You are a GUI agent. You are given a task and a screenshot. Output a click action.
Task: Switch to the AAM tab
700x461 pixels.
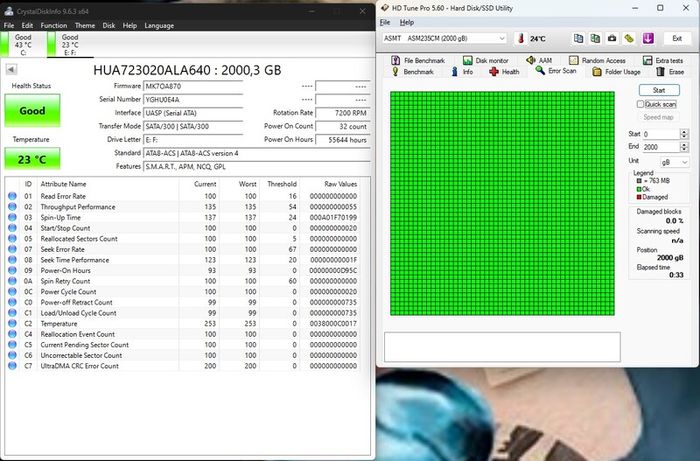tap(539, 60)
